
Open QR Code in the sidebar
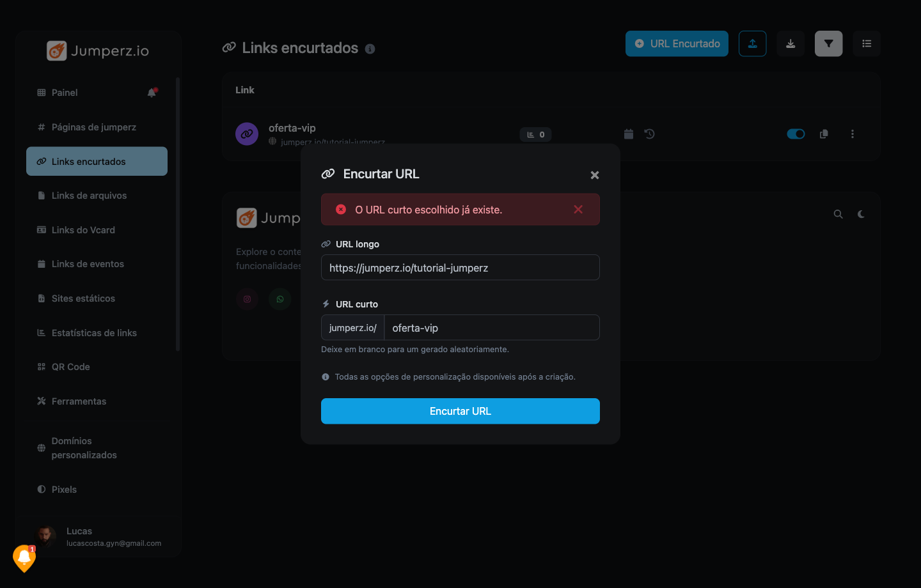coord(97,367)
